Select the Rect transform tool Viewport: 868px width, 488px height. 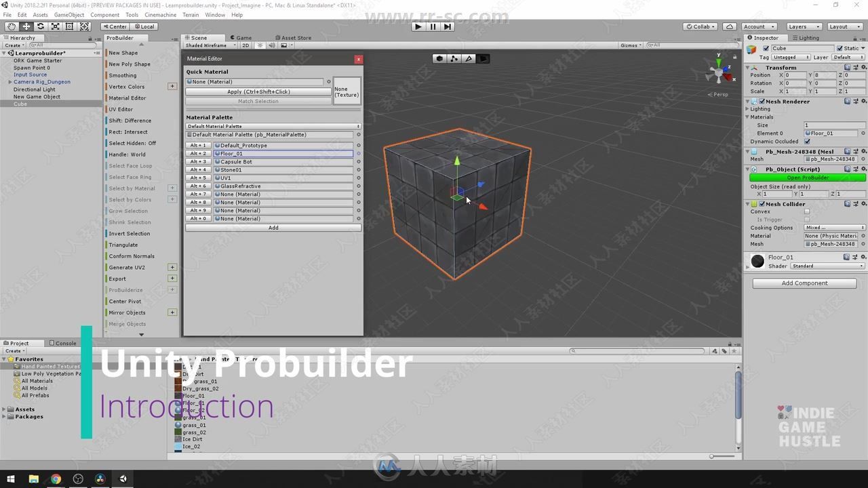tap(70, 26)
